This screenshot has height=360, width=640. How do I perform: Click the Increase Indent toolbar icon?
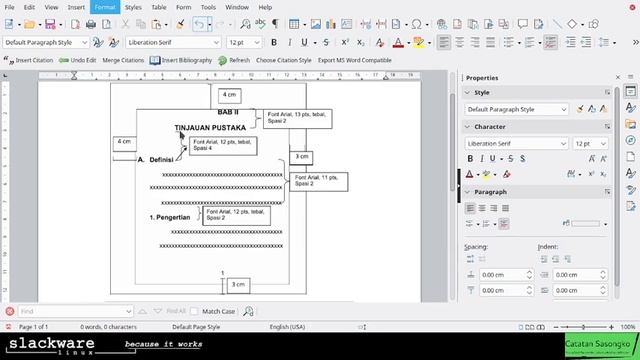[570, 42]
